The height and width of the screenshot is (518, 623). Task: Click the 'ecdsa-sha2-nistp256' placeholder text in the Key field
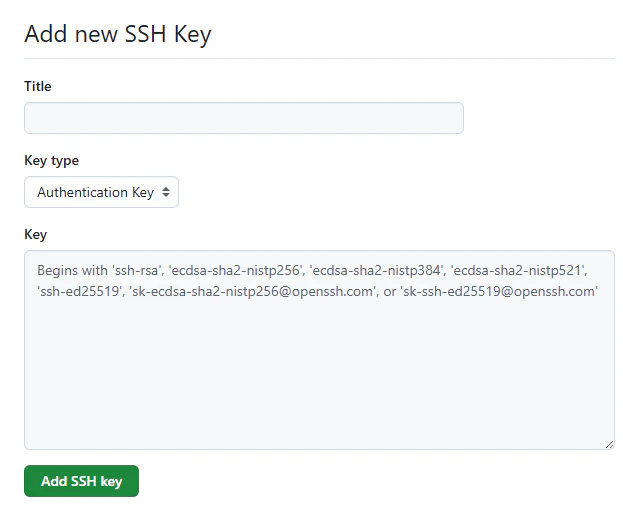[238, 271]
